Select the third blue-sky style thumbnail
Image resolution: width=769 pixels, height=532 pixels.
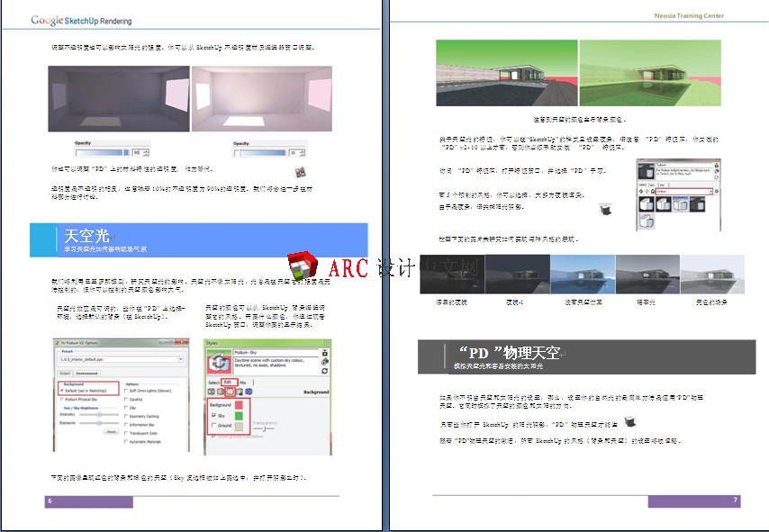(x=681, y=204)
